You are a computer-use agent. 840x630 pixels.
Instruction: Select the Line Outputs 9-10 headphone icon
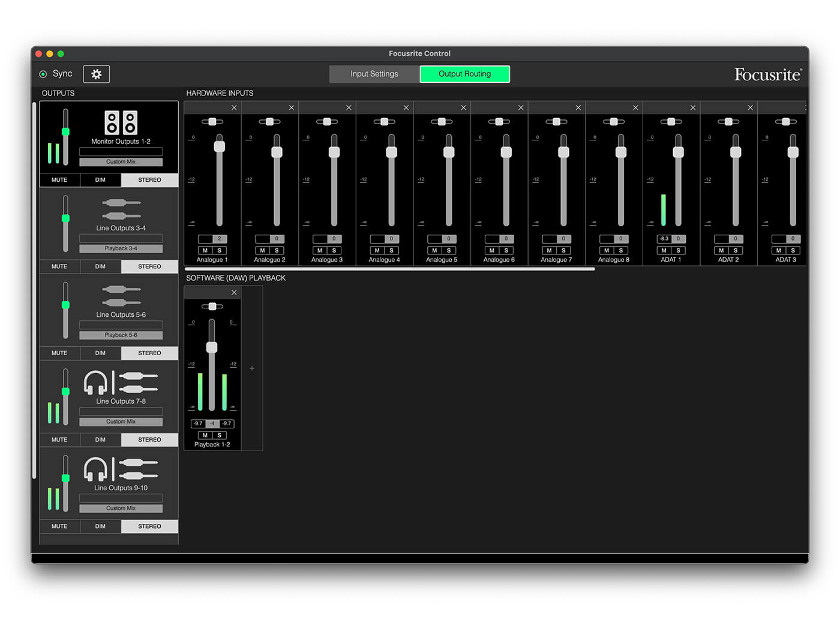coord(95,469)
